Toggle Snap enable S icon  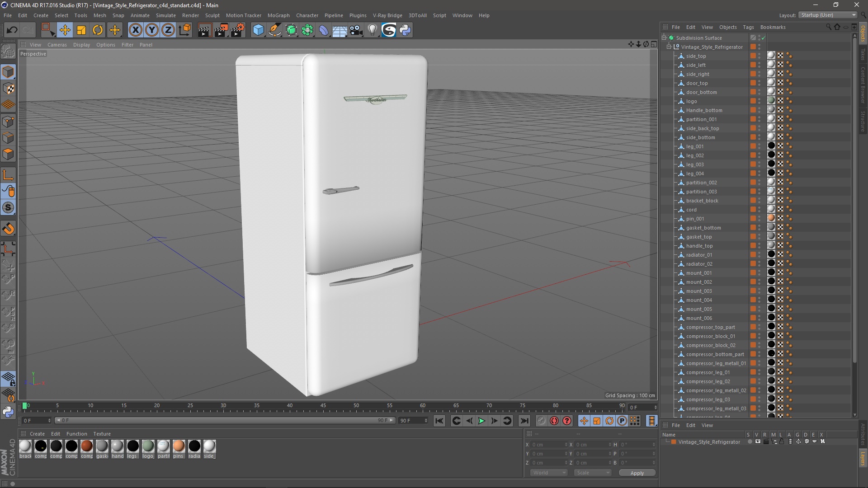point(8,208)
